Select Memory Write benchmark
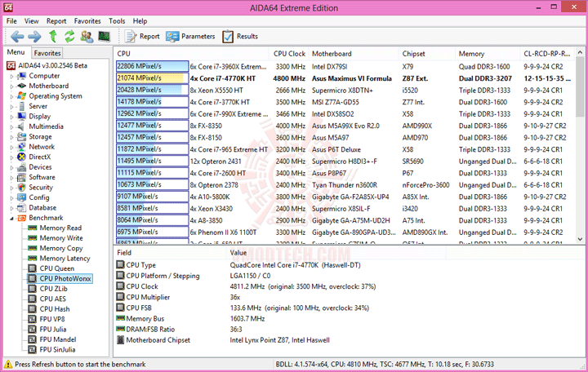 (61, 238)
